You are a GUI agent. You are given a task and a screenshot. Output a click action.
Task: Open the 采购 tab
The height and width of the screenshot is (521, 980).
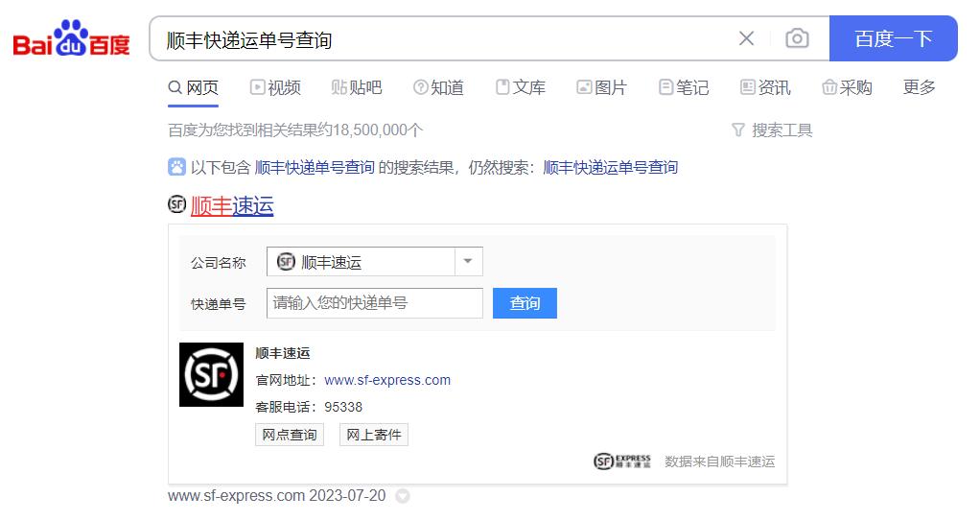point(847,87)
